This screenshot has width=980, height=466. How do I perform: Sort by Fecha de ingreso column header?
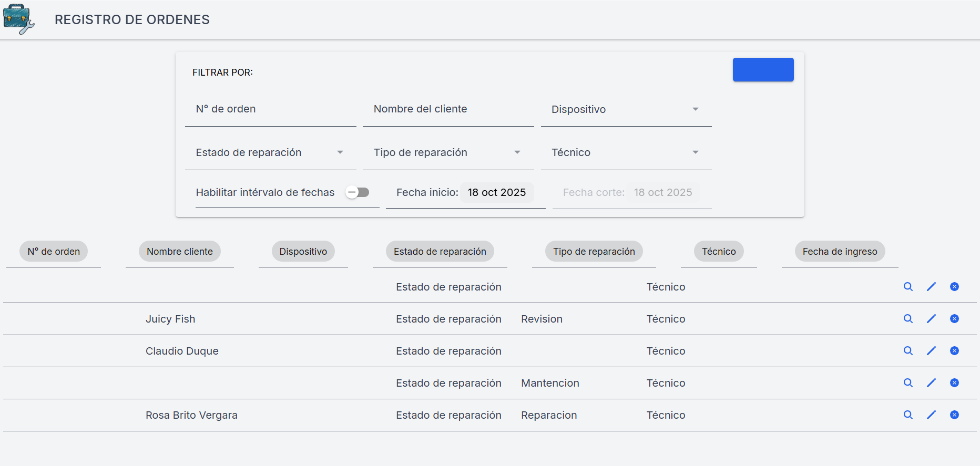[840, 252]
